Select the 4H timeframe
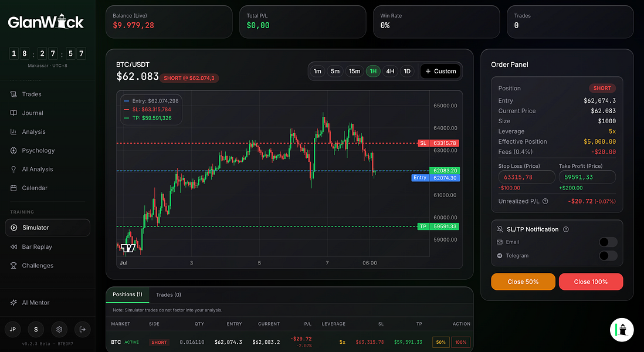The width and height of the screenshot is (644, 352). (x=390, y=71)
